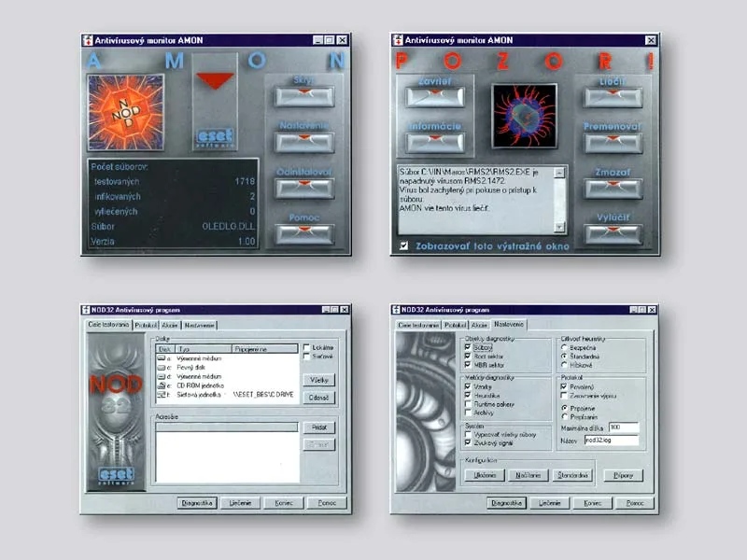Open Protokol tab in the settings window
The image size is (747, 560).
(455, 325)
